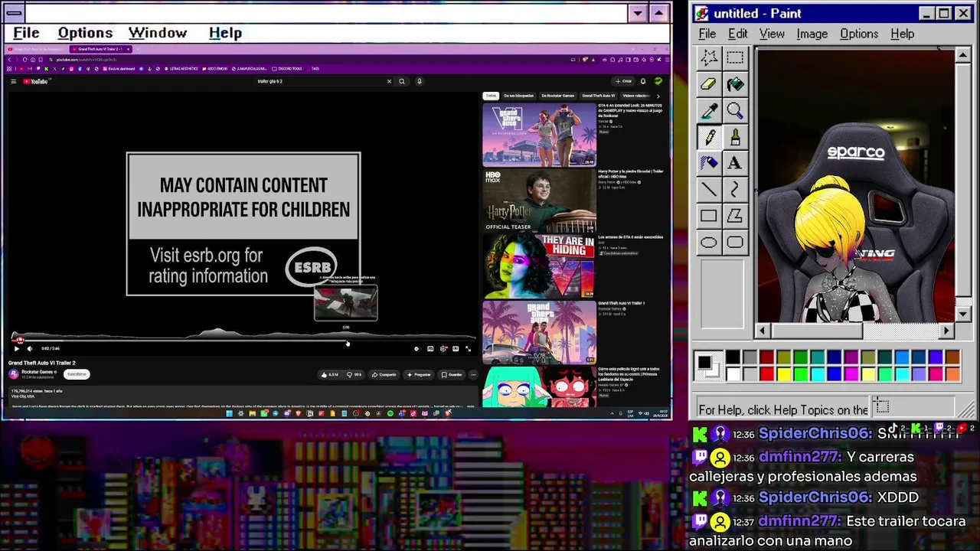Click the Guardar save button
The image size is (980, 551).
[452, 374]
